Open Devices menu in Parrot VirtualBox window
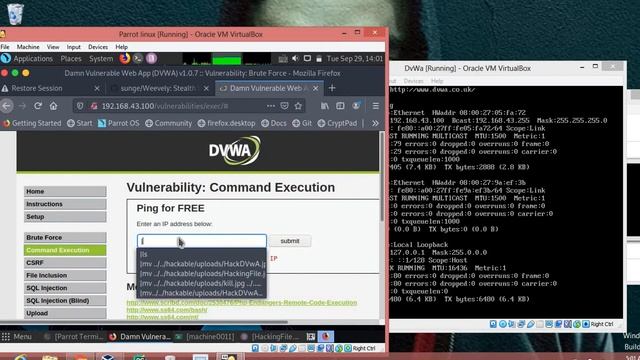Image resolution: width=640 pixels, height=360 pixels. tap(98, 47)
